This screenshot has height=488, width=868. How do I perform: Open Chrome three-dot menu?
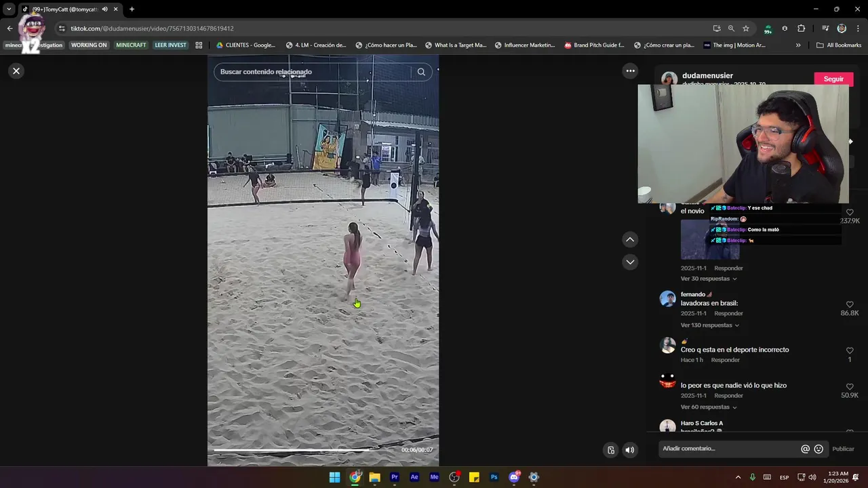tap(858, 28)
